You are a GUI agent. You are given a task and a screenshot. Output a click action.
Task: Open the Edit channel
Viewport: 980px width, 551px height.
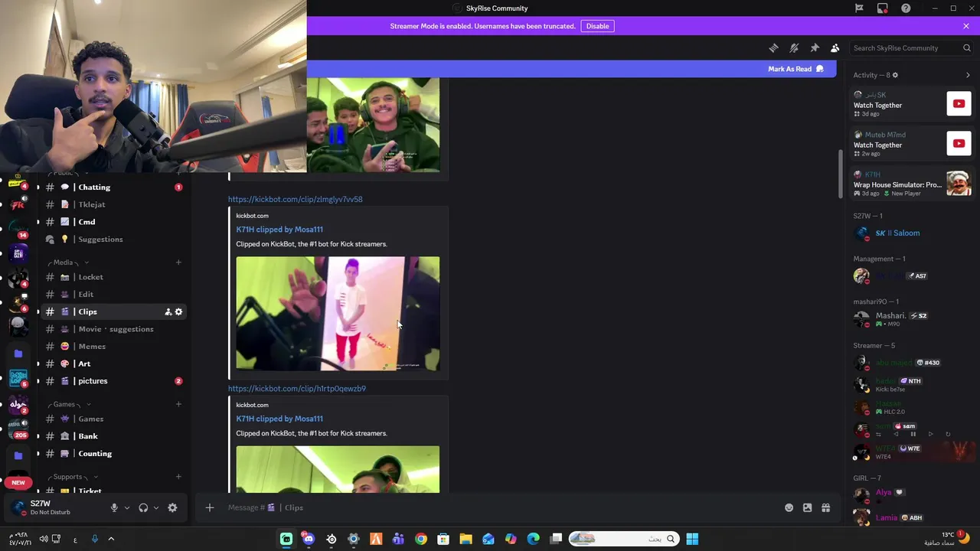[x=113, y=294]
